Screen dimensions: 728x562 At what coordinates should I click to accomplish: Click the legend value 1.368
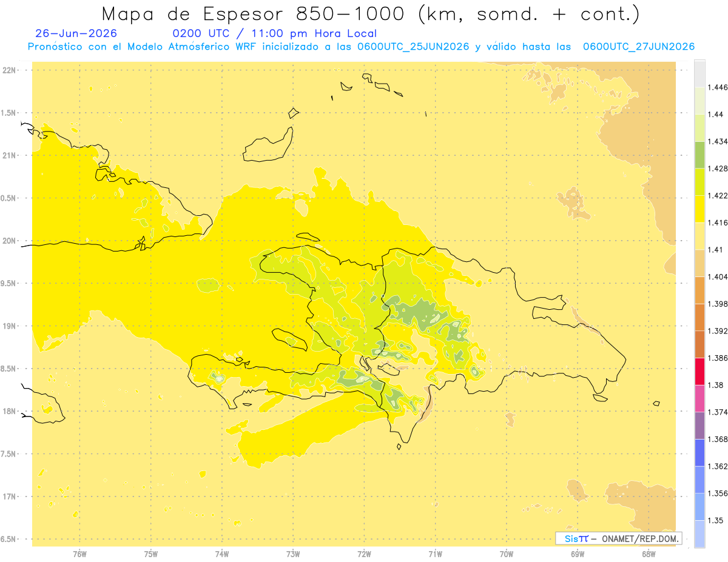point(718,440)
